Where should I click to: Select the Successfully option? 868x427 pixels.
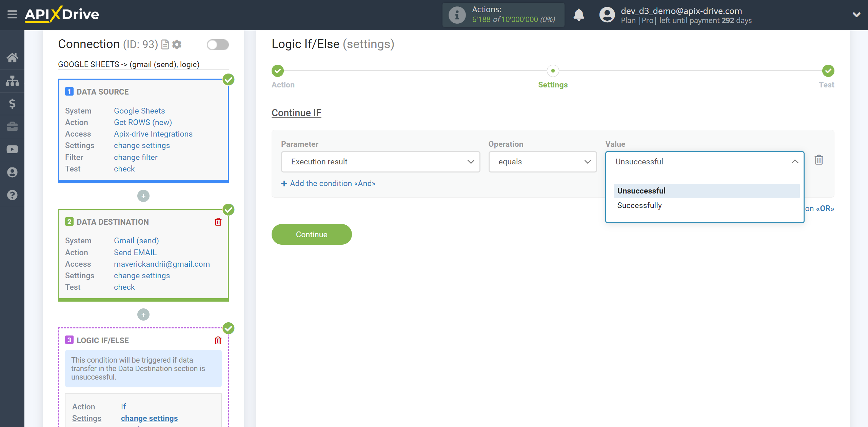pos(707,205)
